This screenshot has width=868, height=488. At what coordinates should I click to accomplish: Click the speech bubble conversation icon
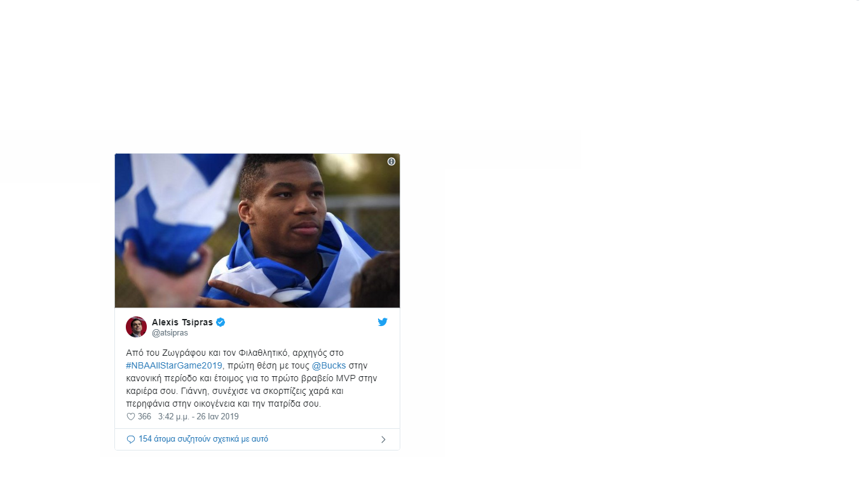point(131,439)
